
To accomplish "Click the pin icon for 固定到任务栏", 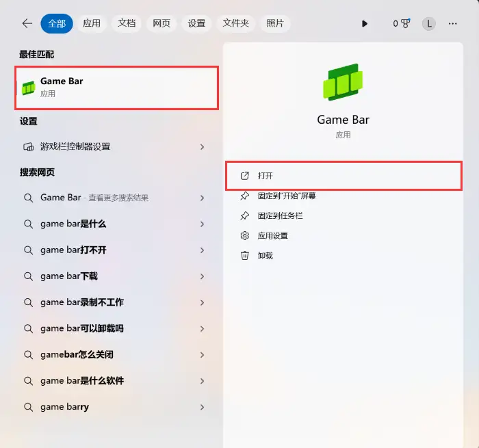I will coord(245,215).
